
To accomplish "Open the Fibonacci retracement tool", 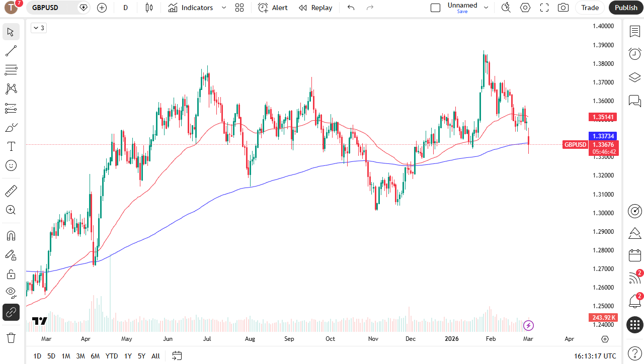I will (x=11, y=70).
